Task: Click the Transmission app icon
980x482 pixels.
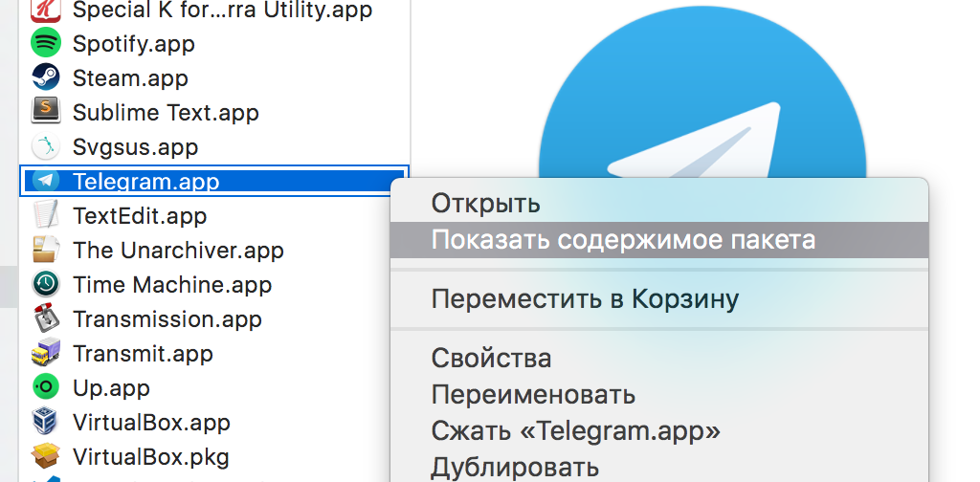Action: click(45, 319)
